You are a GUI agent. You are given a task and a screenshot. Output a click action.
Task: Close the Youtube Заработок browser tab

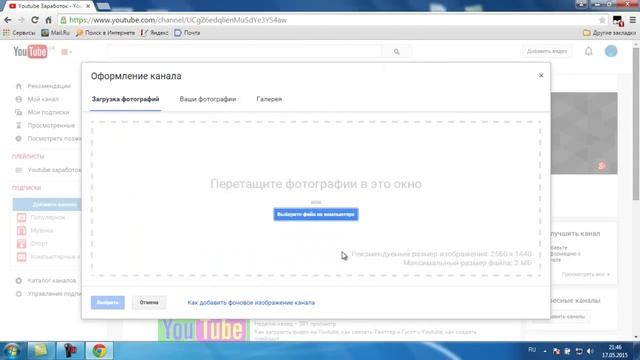[x=88, y=6]
